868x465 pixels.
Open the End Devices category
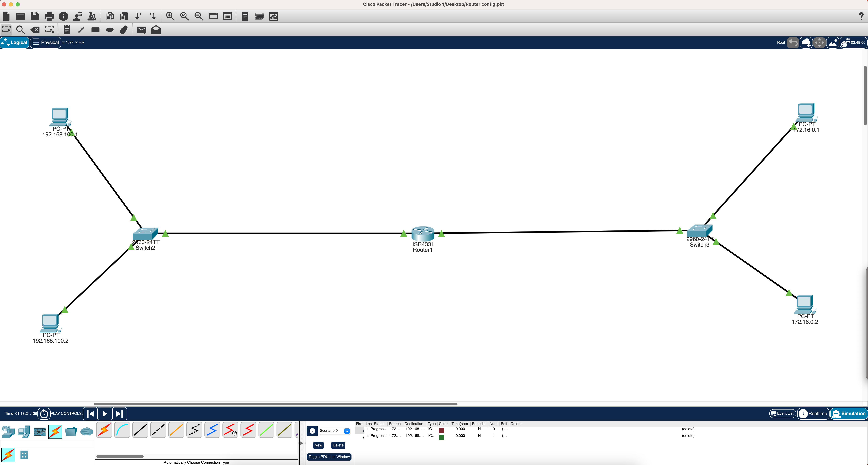[x=24, y=431]
